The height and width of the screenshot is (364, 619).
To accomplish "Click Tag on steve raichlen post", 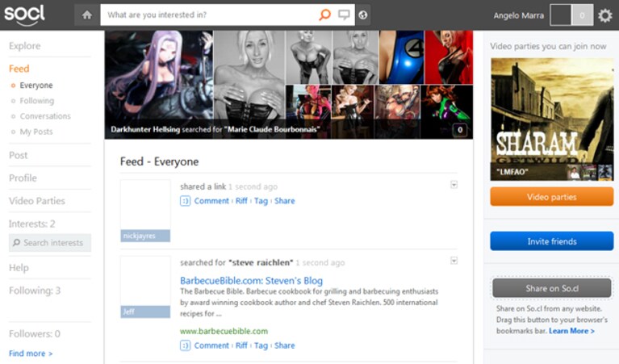I will click(x=261, y=345).
